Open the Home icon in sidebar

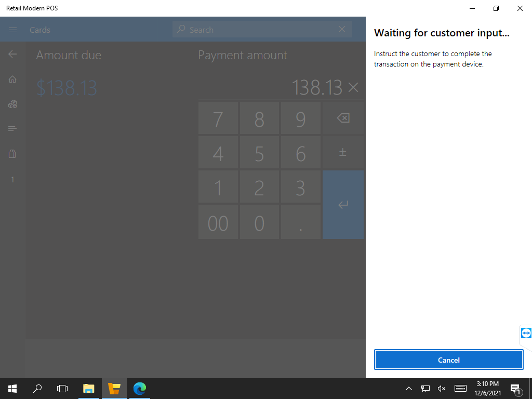click(13, 79)
